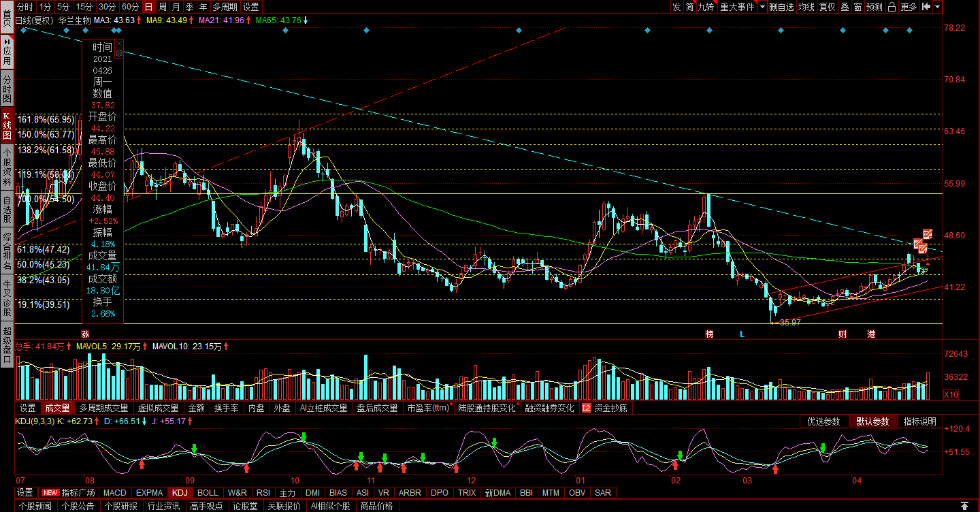
Task: Click the 复权 adjustment button
Action: [x=827, y=7]
